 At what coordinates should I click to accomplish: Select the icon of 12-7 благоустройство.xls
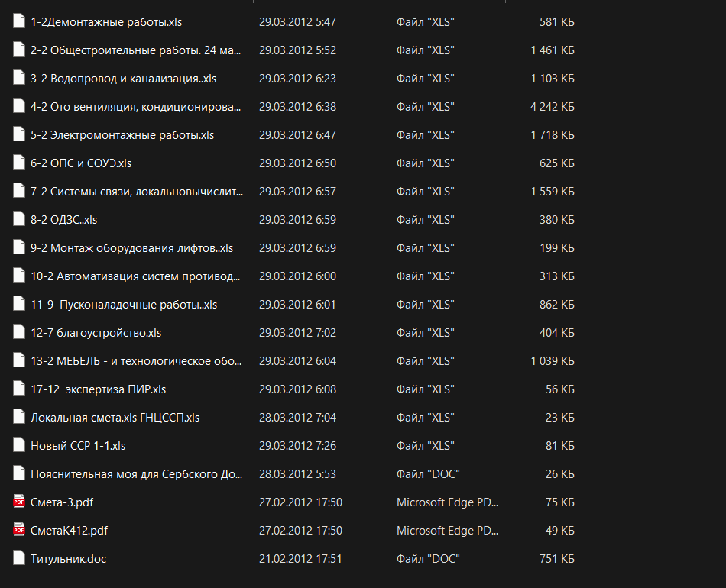19,333
